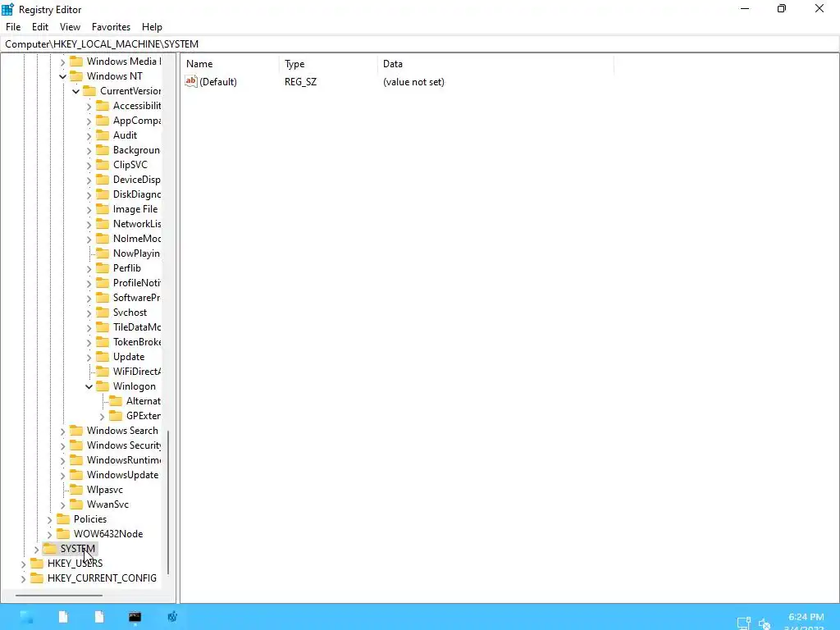Click the REG_SZ type cell
Viewport: 840px width, 630px height.
point(300,82)
